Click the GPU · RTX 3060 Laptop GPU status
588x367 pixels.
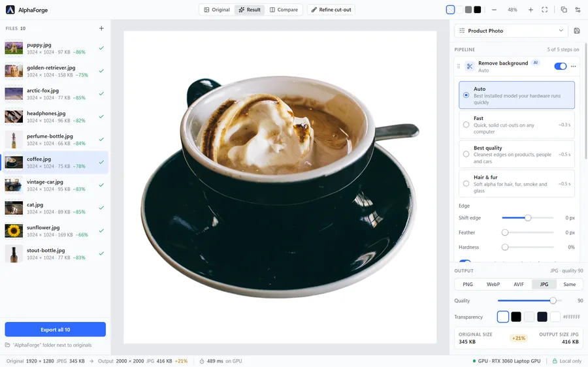(506, 361)
